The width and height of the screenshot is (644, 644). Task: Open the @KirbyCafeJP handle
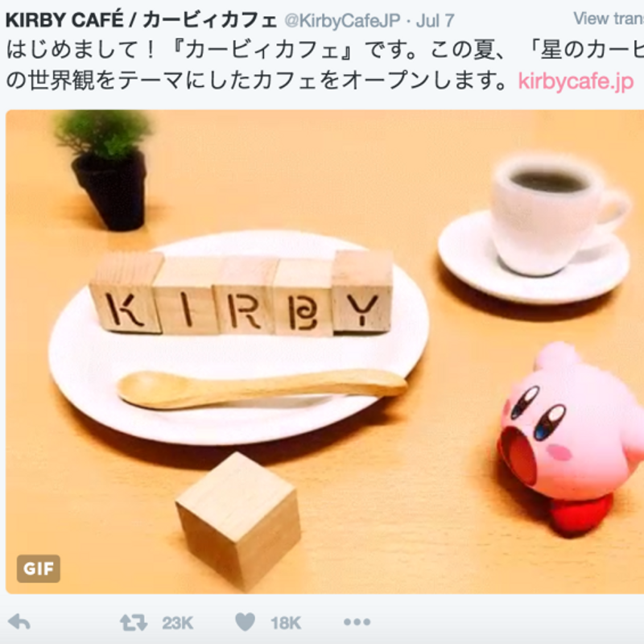(x=342, y=21)
